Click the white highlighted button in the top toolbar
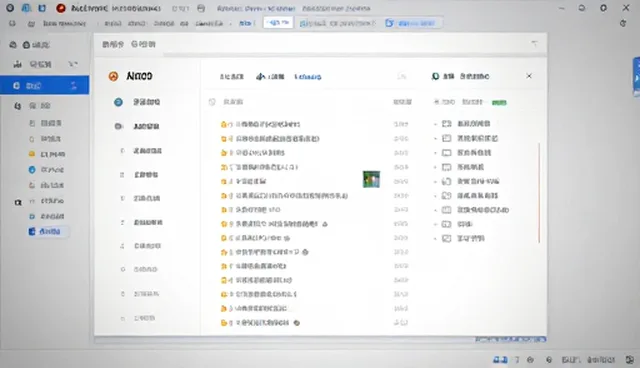Viewport: 640px width, 368px height. (x=278, y=22)
